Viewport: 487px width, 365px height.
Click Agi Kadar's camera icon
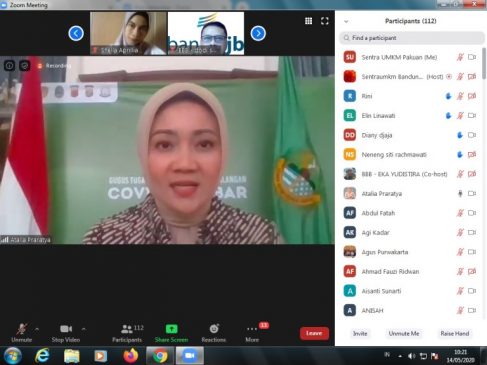472,232
